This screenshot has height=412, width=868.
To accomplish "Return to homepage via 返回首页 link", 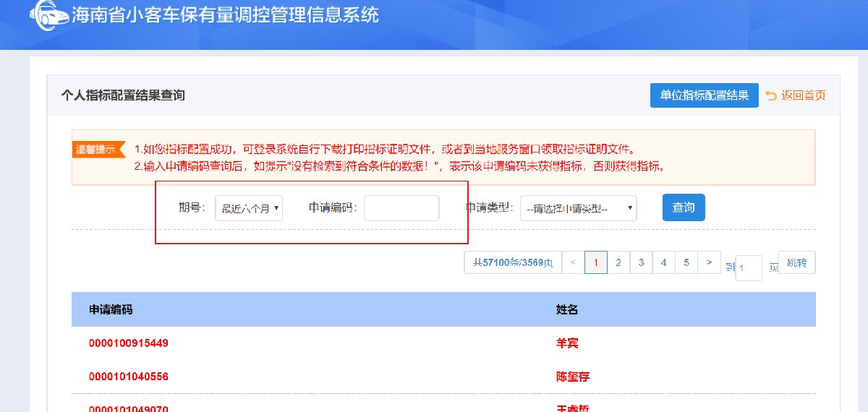I will point(796,95).
